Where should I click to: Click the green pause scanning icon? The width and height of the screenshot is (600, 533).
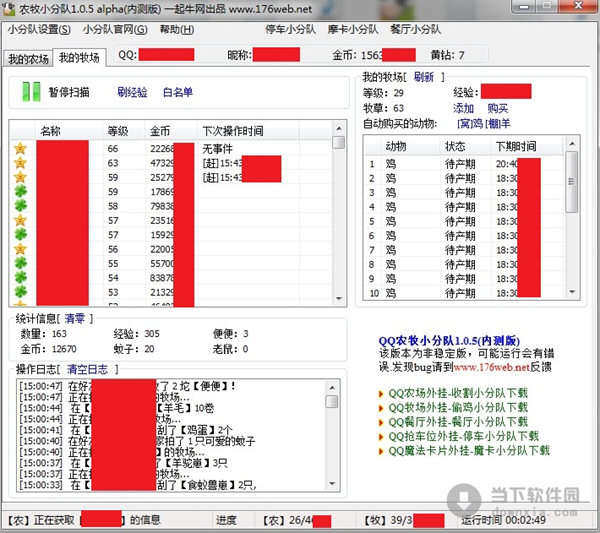pyautogui.click(x=31, y=92)
